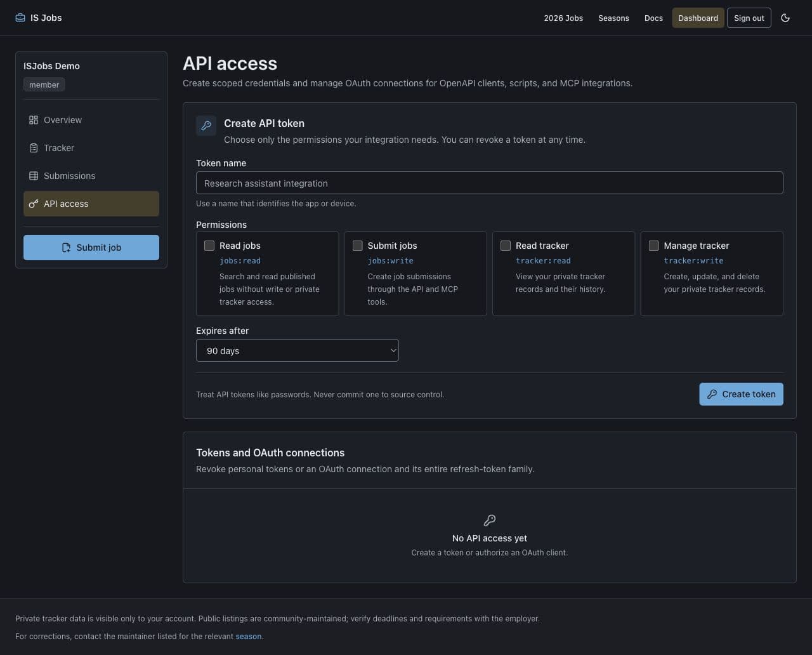This screenshot has width=812, height=655.
Task: Click the IS Jobs site title
Action: pyautogui.click(x=46, y=18)
